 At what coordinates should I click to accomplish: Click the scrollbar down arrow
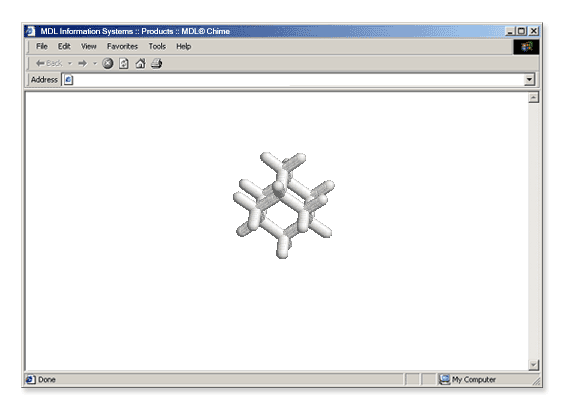533,365
